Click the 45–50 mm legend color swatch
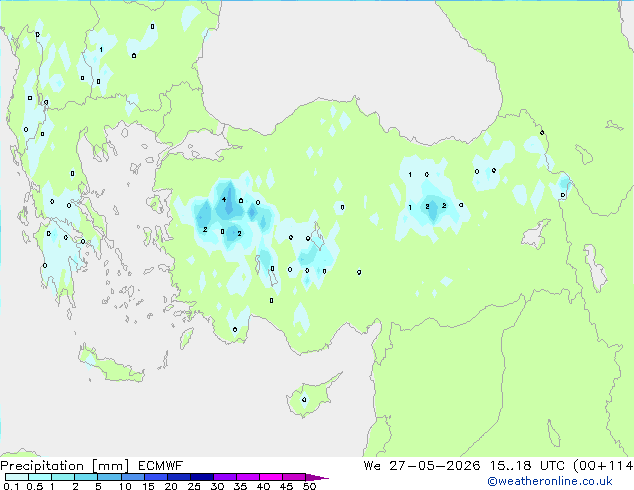The width and height of the screenshot is (634, 490). coord(294,477)
